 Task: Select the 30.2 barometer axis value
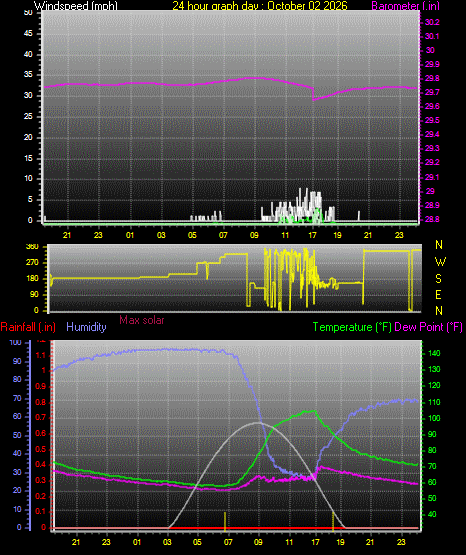(x=432, y=22)
